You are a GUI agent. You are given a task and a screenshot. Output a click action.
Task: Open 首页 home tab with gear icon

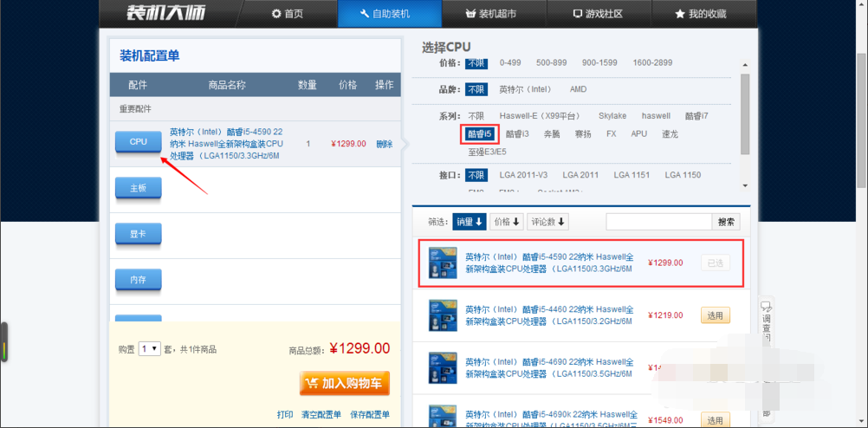click(x=288, y=14)
